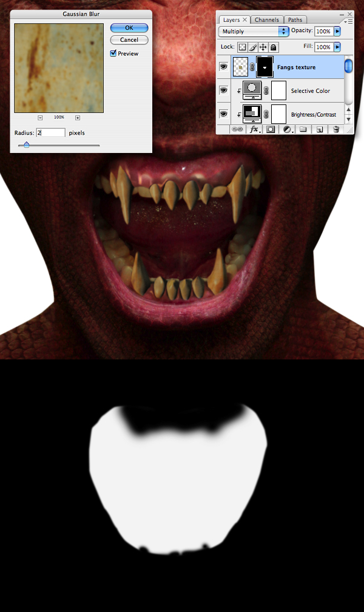This screenshot has width=364, height=612.
Task: Select the Selective Color layer name
Action: [311, 90]
